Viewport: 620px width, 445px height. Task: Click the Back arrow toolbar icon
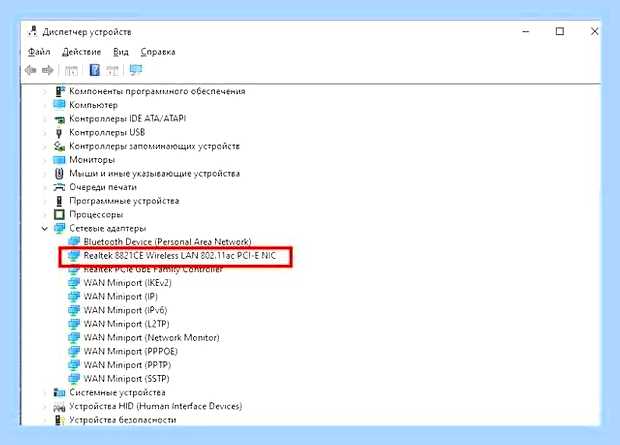click(x=30, y=70)
